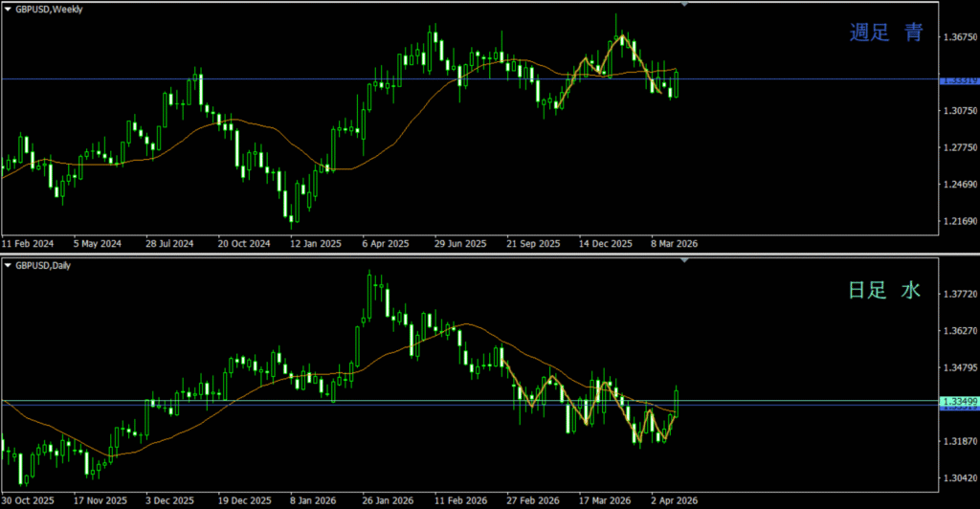Image resolution: width=980 pixels, height=509 pixels.
Task: Click the 1.33499 current price tag
Action: [958, 401]
